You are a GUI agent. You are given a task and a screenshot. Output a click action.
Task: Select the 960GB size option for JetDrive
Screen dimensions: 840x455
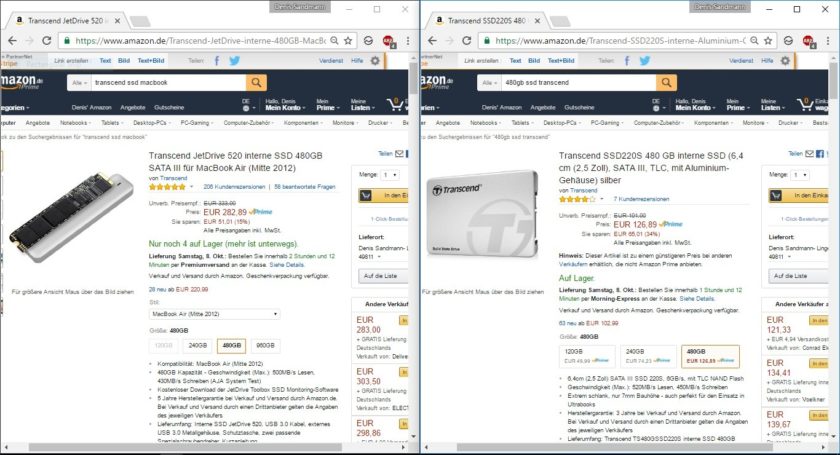tap(265, 346)
